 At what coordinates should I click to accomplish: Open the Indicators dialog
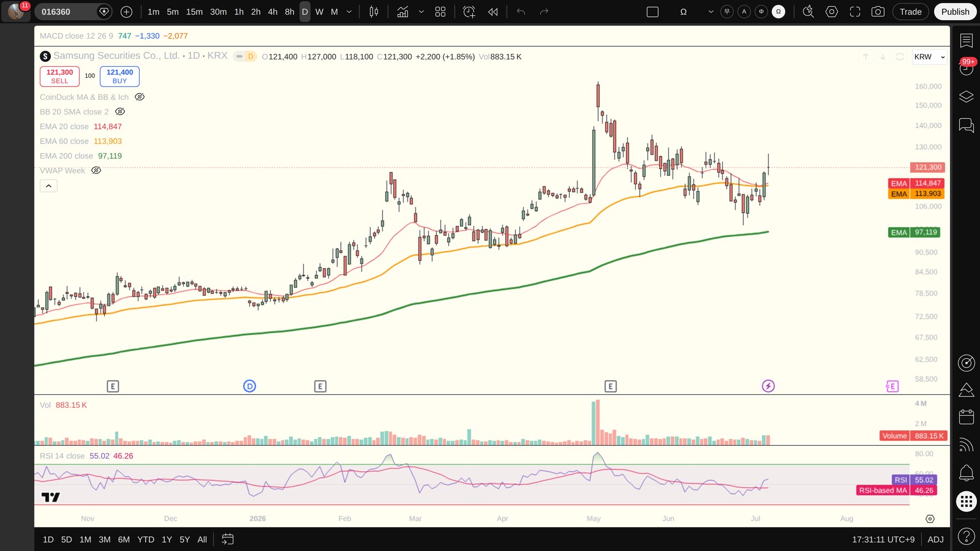(x=402, y=12)
